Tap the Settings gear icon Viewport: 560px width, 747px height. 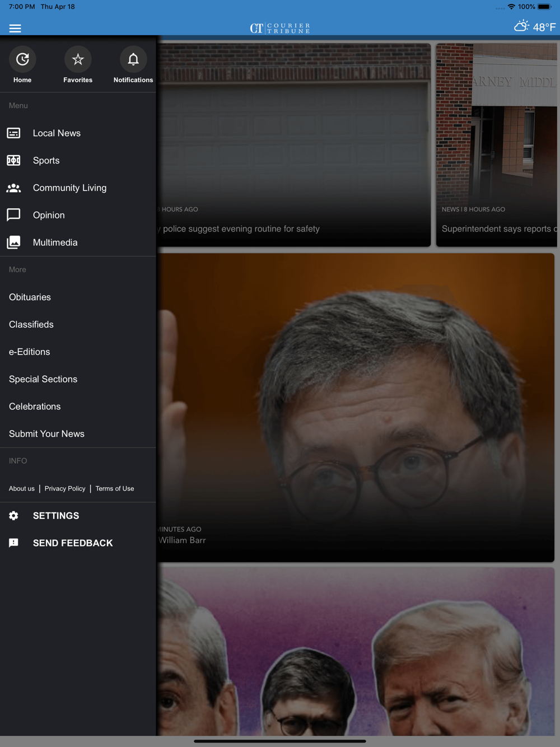(13, 516)
